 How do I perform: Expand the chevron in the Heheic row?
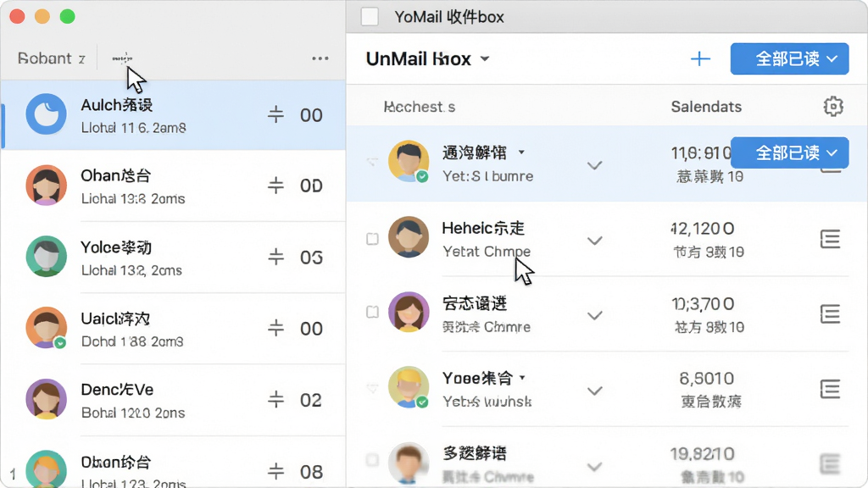[x=594, y=241]
